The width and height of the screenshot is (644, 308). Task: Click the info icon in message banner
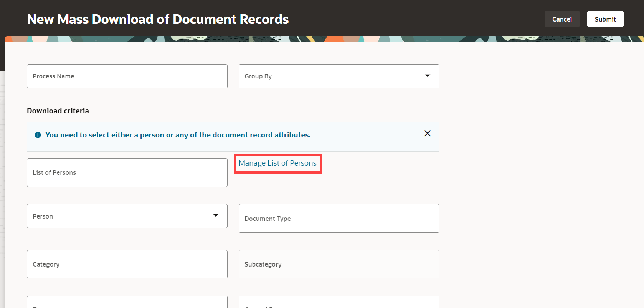(38, 135)
